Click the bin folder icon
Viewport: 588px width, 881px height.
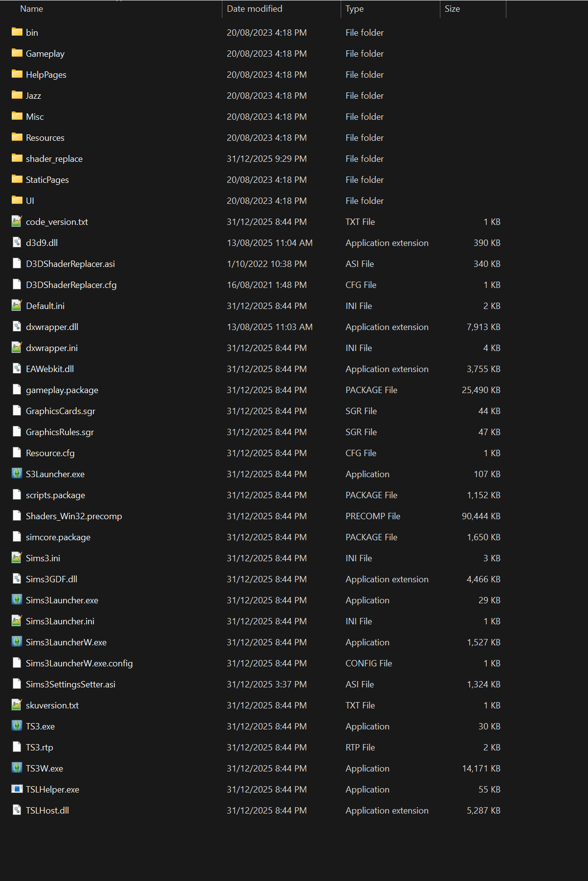pyautogui.click(x=17, y=32)
